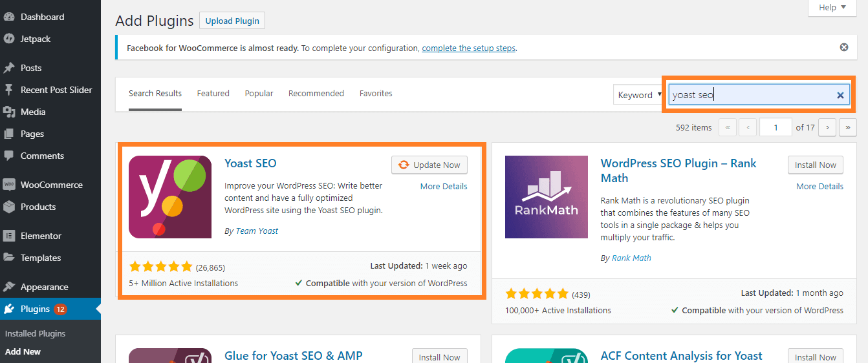The image size is (868, 363).
Task: Click the Upload Plugin button
Action: (x=232, y=21)
